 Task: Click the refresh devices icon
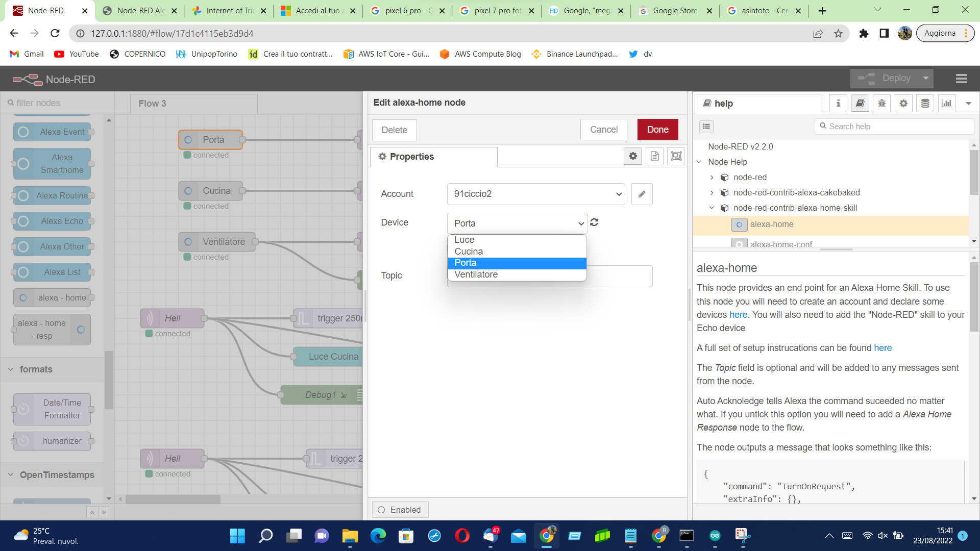click(x=594, y=222)
